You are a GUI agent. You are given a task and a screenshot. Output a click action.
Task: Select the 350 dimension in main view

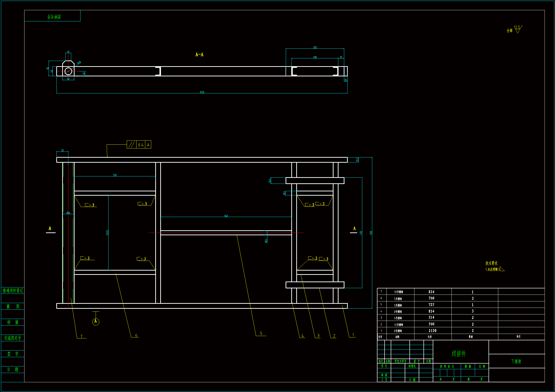click(x=115, y=175)
